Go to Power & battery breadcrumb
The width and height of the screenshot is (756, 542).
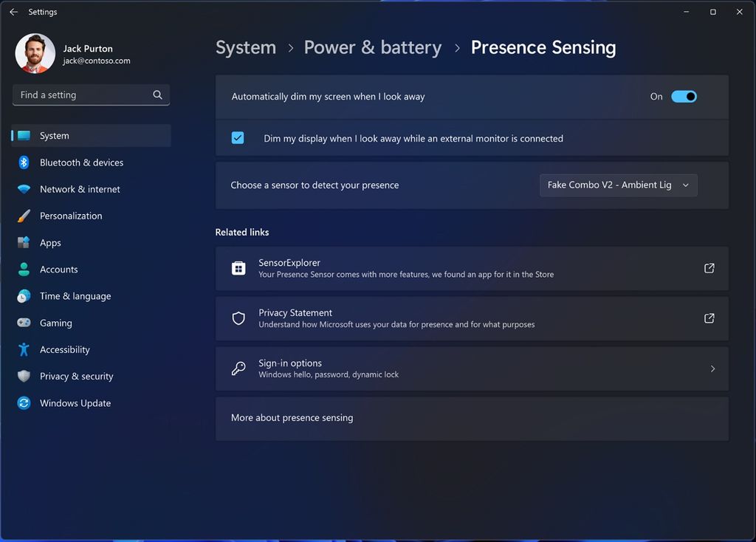372,47
